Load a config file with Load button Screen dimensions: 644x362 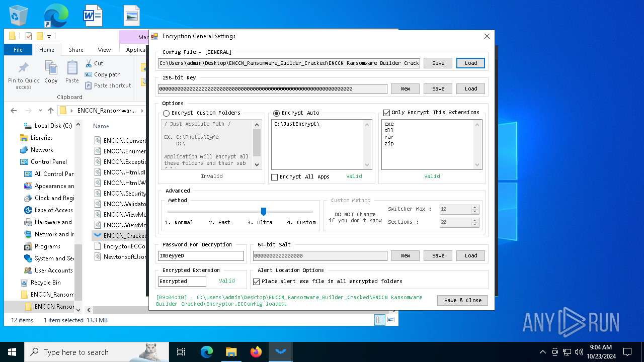click(x=471, y=63)
